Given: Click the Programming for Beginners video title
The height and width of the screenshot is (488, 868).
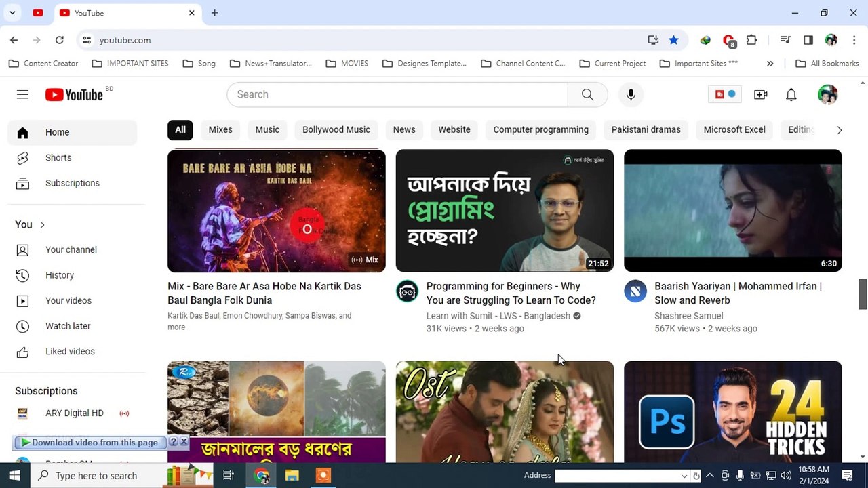Looking at the screenshot, I should (511, 293).
